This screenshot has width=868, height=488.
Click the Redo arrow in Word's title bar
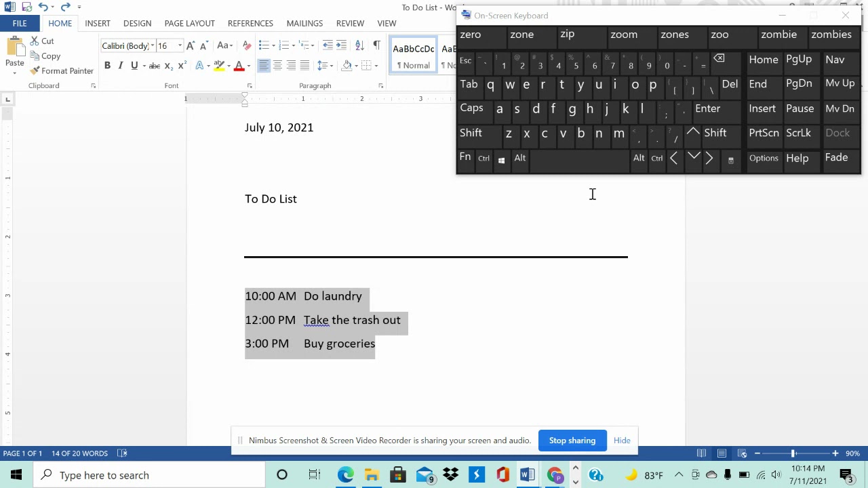65,7
